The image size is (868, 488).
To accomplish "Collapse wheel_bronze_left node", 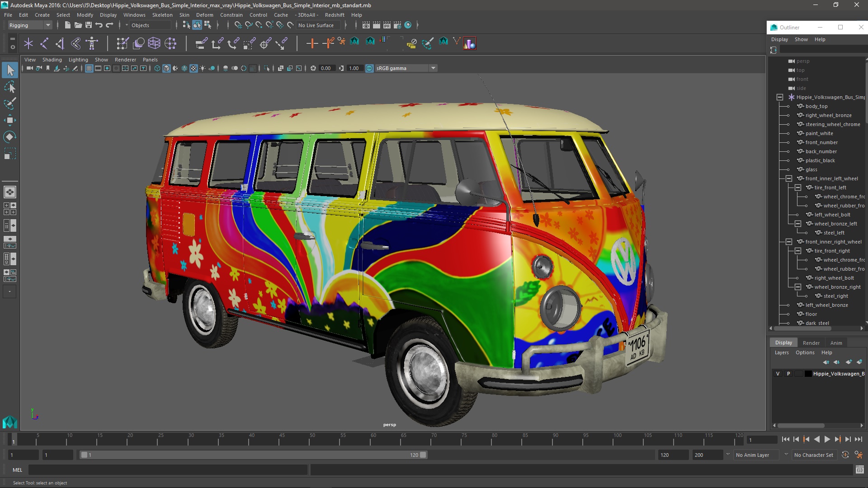I will (x=798, y=224).
